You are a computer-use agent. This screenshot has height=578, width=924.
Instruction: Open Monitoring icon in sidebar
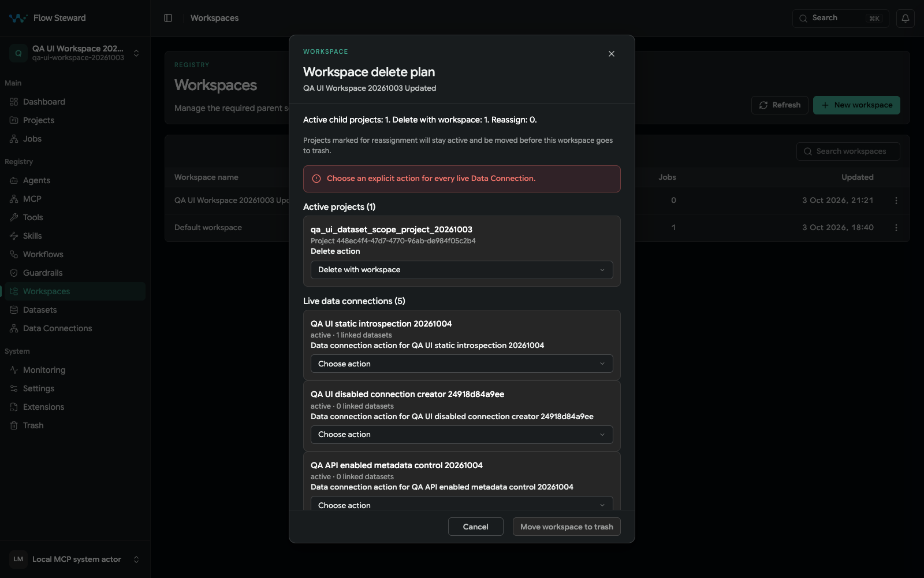coord(14,370)
